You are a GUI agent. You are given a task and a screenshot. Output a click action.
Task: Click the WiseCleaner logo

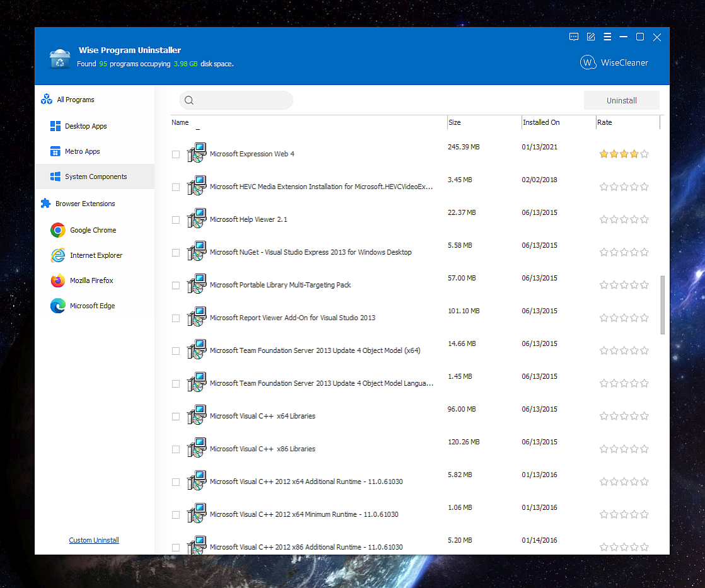pos(614,62)
